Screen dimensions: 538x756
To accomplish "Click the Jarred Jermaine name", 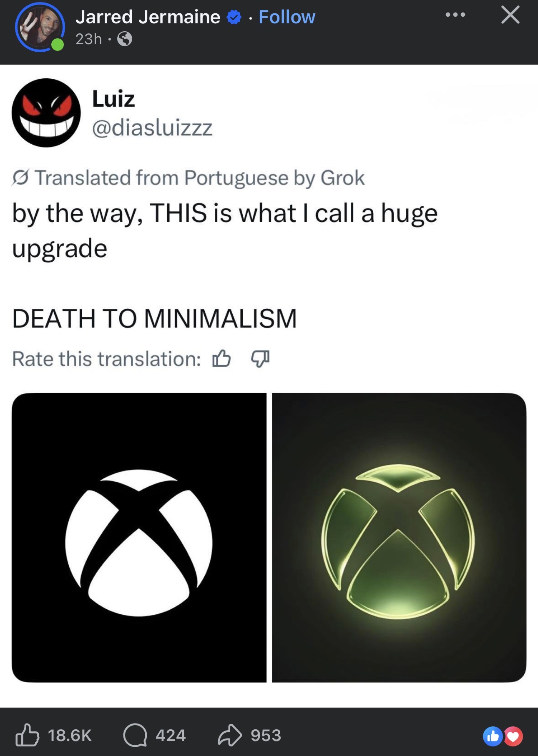I will (148, 17).
